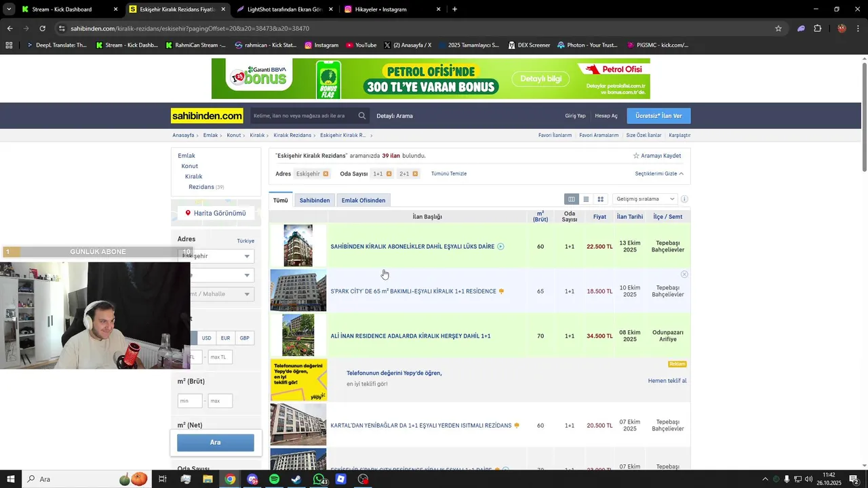Select the table list view icon
The image size is (868, 488).
[572, 199]
